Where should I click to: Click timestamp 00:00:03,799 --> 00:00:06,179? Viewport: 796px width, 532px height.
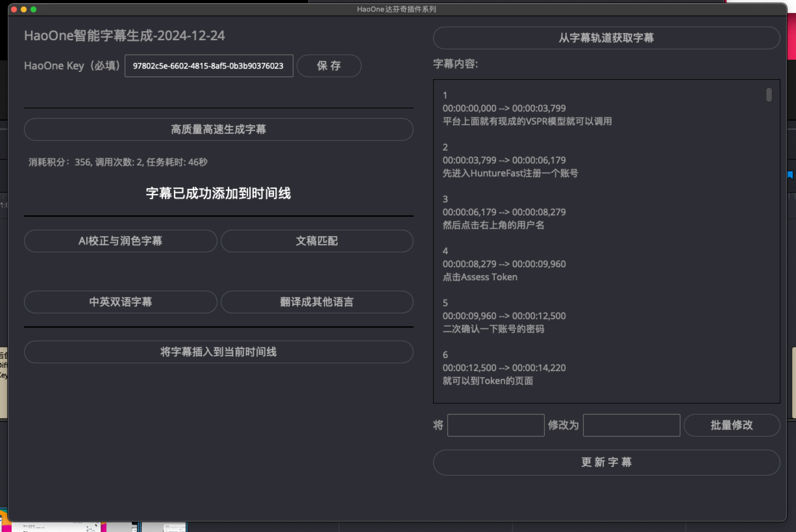pos(504,160)
